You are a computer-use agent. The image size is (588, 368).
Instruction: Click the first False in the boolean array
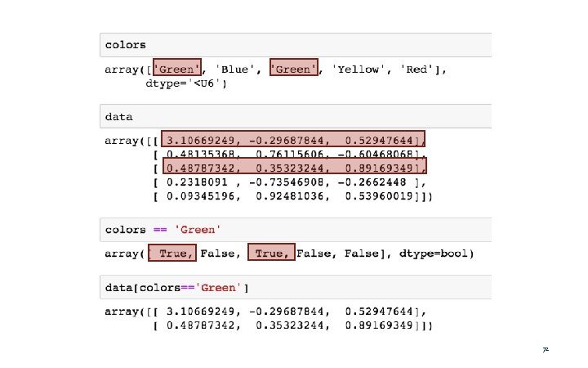[x=216, y=254]
